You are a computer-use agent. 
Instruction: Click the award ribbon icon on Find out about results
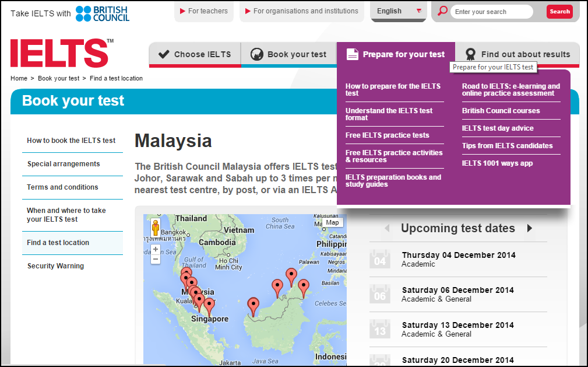470,54
